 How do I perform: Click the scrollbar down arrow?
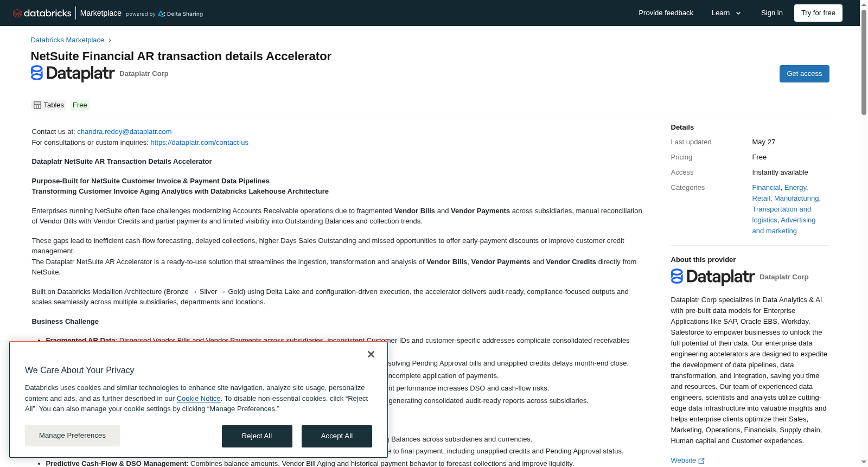click(864, 462)
